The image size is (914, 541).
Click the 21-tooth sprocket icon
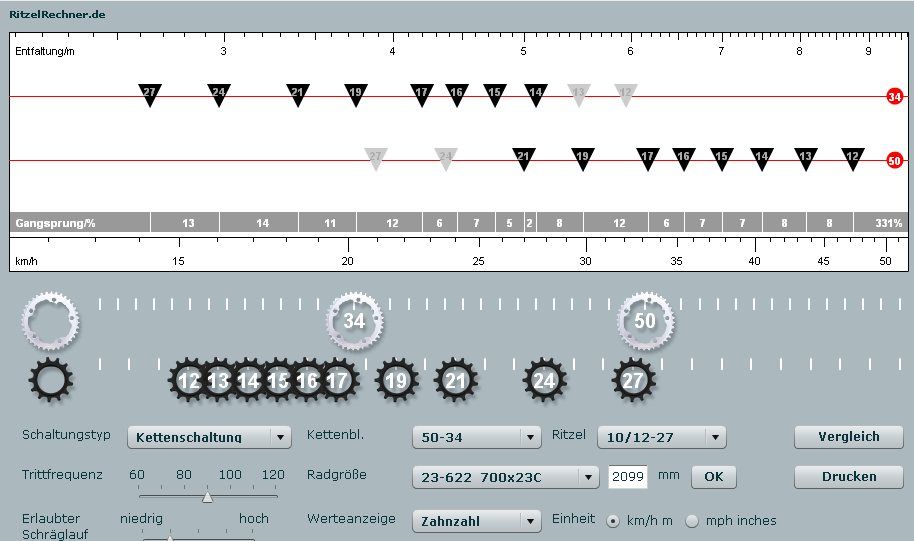tap(456, 381)
